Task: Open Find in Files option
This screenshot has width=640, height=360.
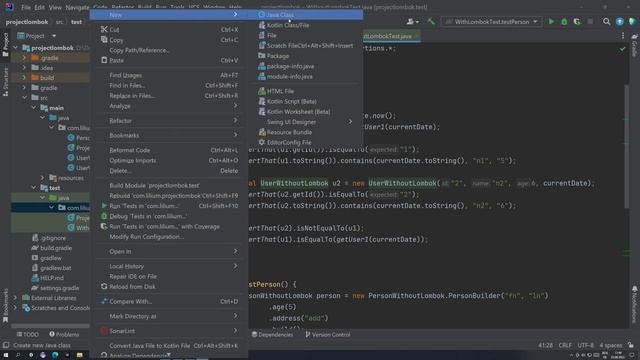Action: click(169, 85)
